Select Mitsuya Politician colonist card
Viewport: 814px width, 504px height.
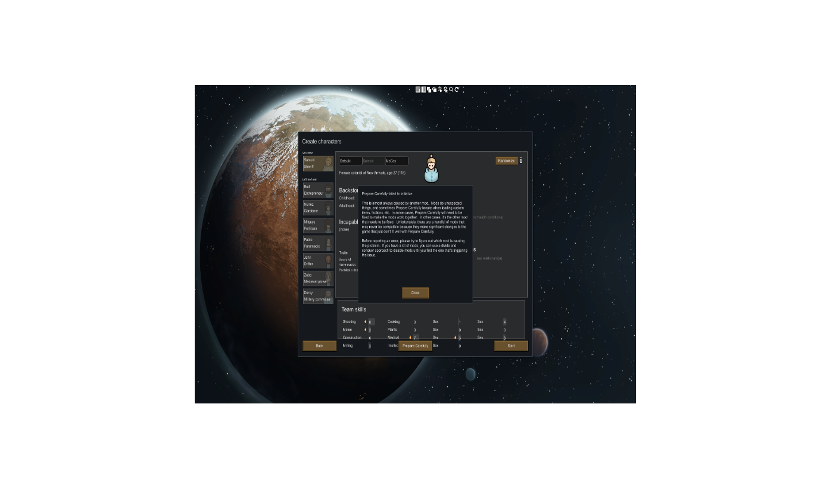[x=318, y=226]
